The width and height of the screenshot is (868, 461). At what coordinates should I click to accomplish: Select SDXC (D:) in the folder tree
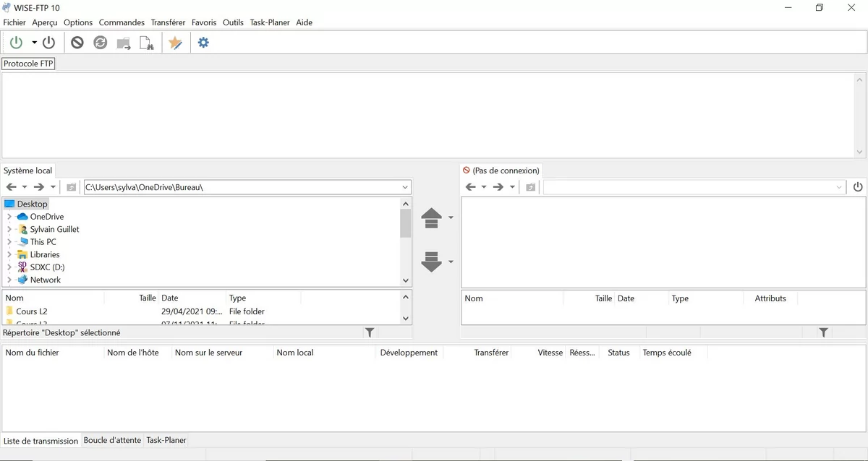coord(47,267)
